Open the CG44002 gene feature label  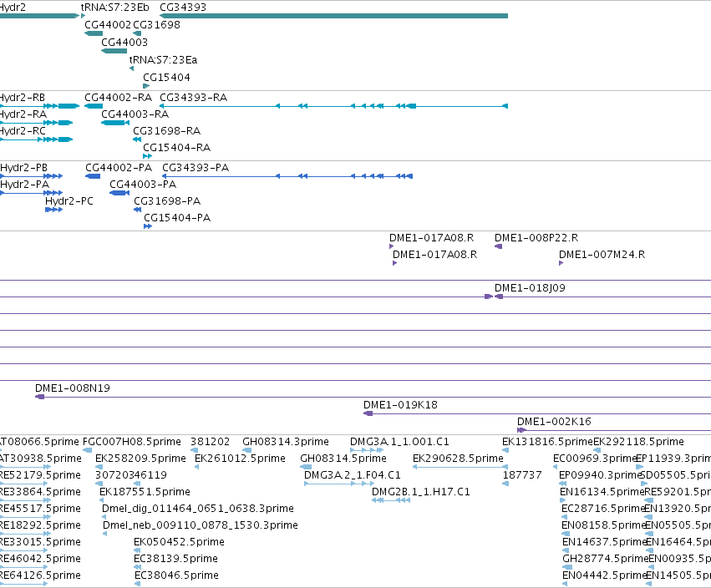[108, 25]
